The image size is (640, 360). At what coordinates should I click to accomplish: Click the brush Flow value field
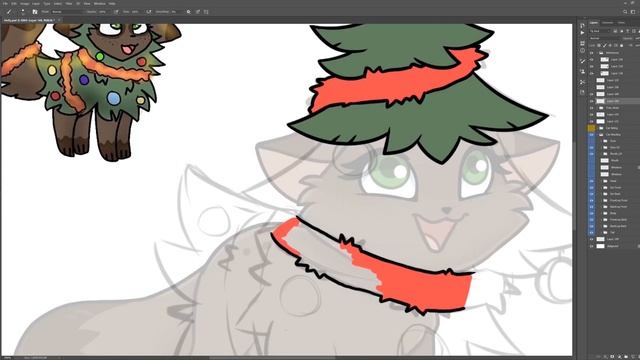click(x=136, y=12)
